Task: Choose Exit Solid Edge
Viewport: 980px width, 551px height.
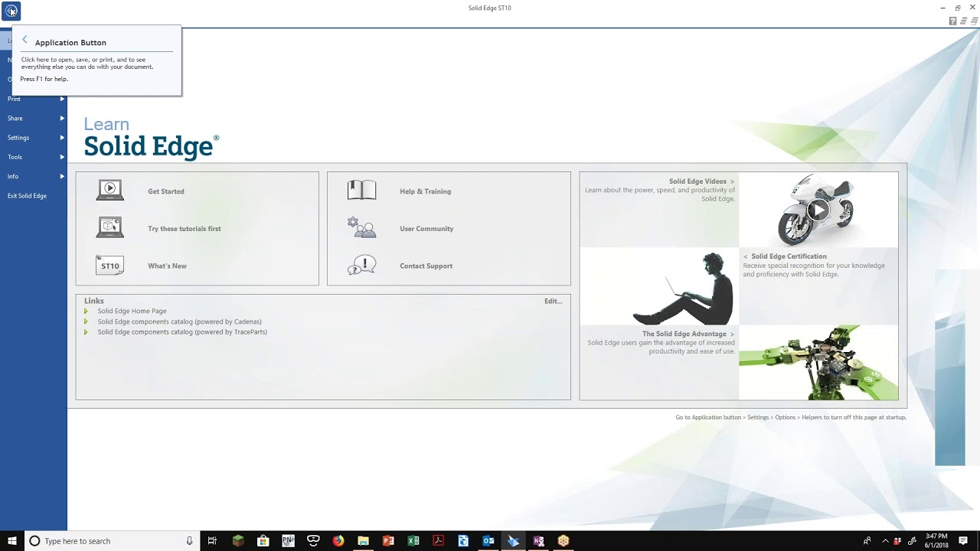Action: tap(34, 196)
